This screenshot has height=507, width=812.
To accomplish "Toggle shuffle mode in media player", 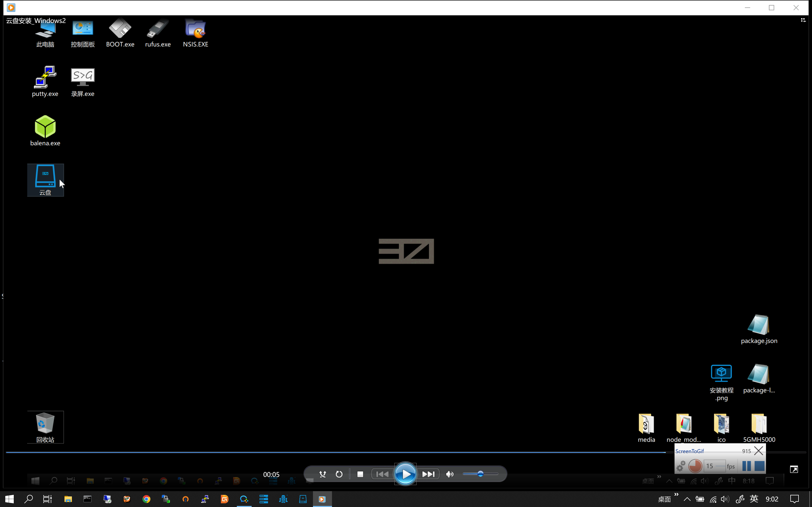I will [322, 474].
